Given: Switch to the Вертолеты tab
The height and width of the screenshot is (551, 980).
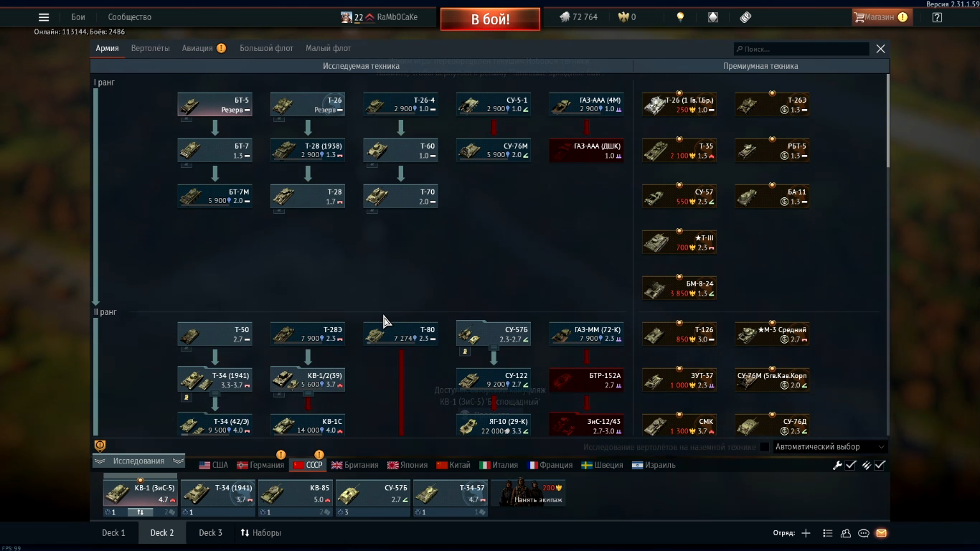Looking at the screenshot, I should pyautogui.click(x=151, y=48).
